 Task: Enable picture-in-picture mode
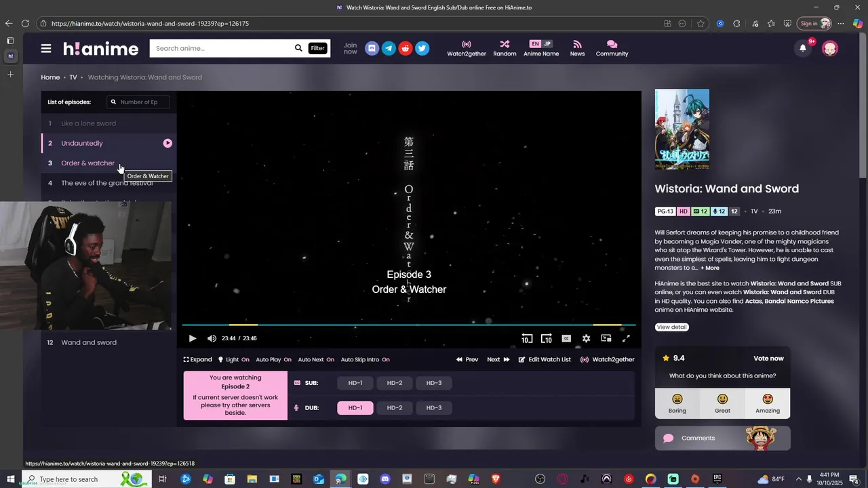pyautogui.click(x=606, y=338)
